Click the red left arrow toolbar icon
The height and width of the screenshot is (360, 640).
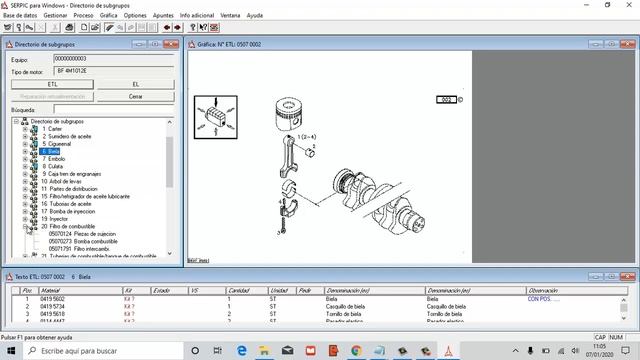coord(167,27)
